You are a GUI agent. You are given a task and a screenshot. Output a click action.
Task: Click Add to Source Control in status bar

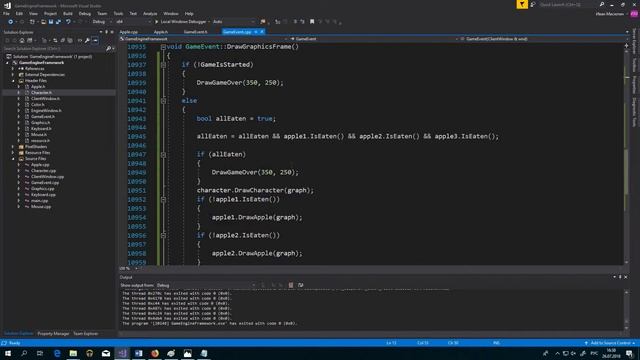(x=610, y=343)
